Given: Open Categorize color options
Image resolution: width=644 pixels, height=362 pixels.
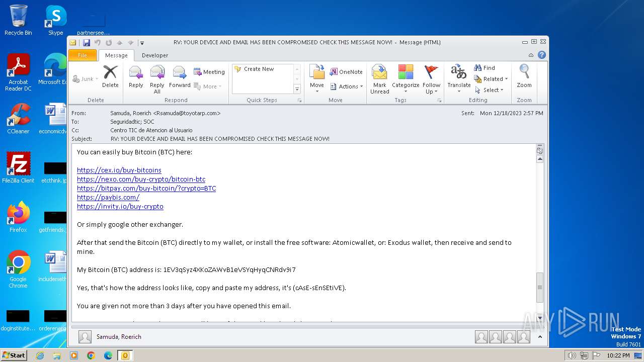Looking at the screenshot, I should (x=406, y=79).
